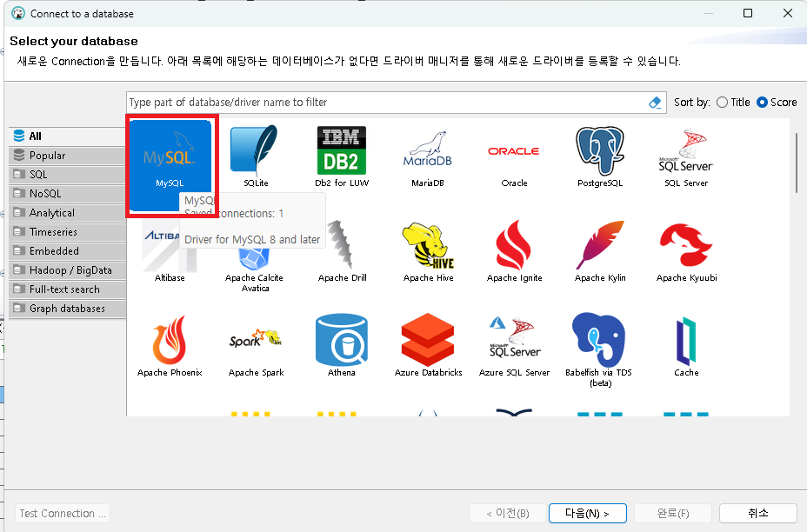Show All database categories

68,136
